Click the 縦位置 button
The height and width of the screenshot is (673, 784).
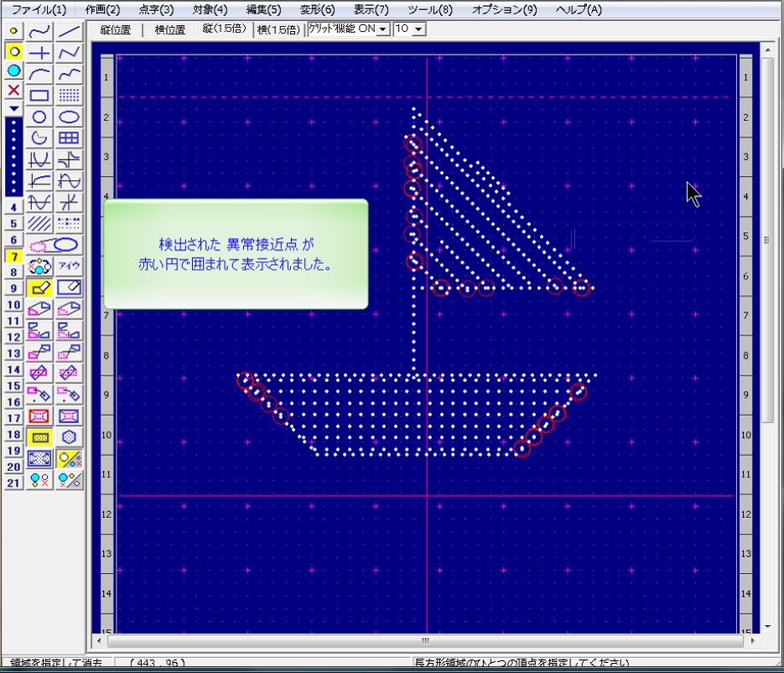[115, 29]
